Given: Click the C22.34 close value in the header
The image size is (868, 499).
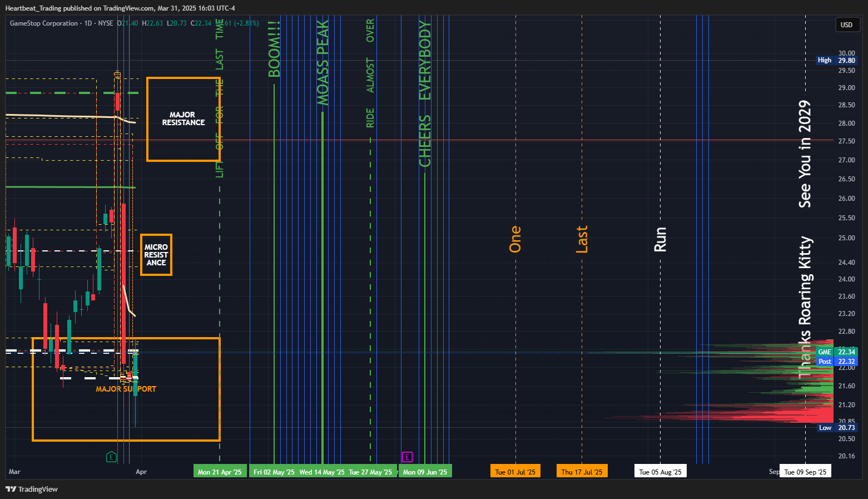Looking at the screenshot, I should (x=201, y=23).
